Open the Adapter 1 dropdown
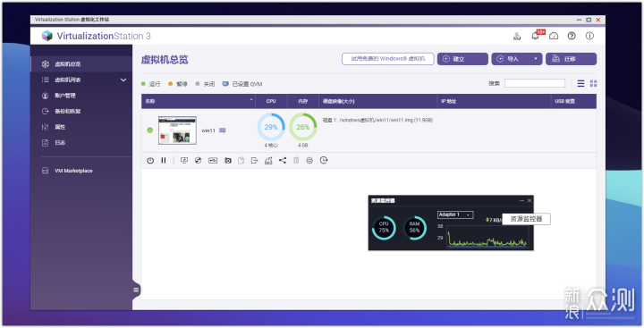This screenshot has width=644, height=328. (x=455, y=214)
